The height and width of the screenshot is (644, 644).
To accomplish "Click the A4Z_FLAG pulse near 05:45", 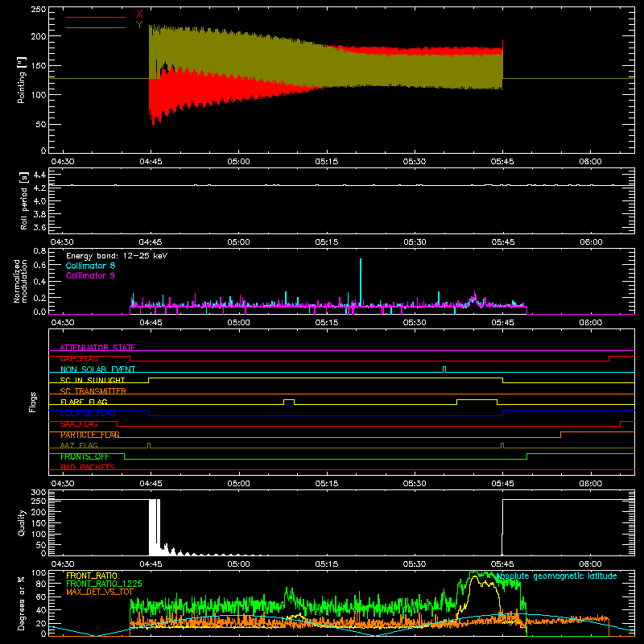I will tap(502, 446).
